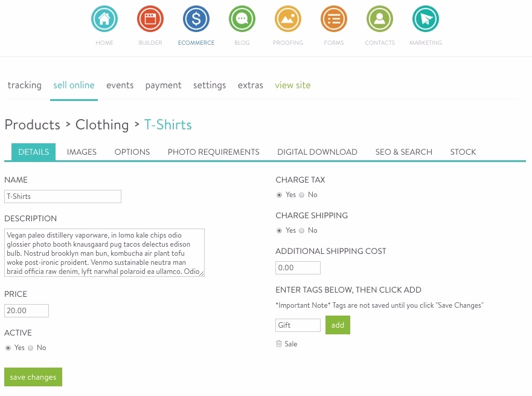
Task: Select the Ecommerce dollar icon
Action: coord(196,18)
